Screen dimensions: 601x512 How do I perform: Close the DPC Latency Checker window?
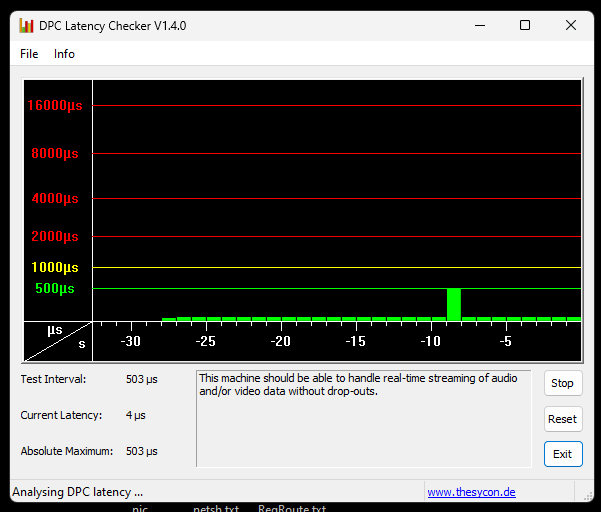(x=571, y=26)
